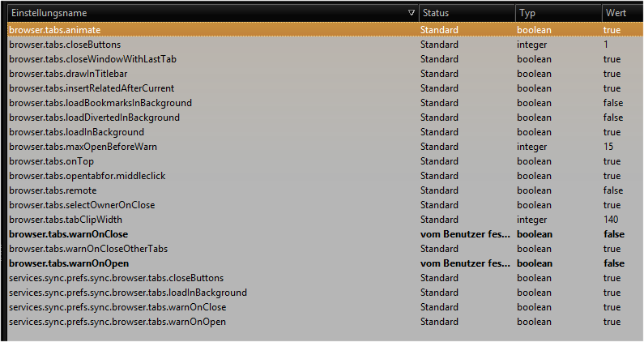Select the browser.tabs.animate preference row

55,30
